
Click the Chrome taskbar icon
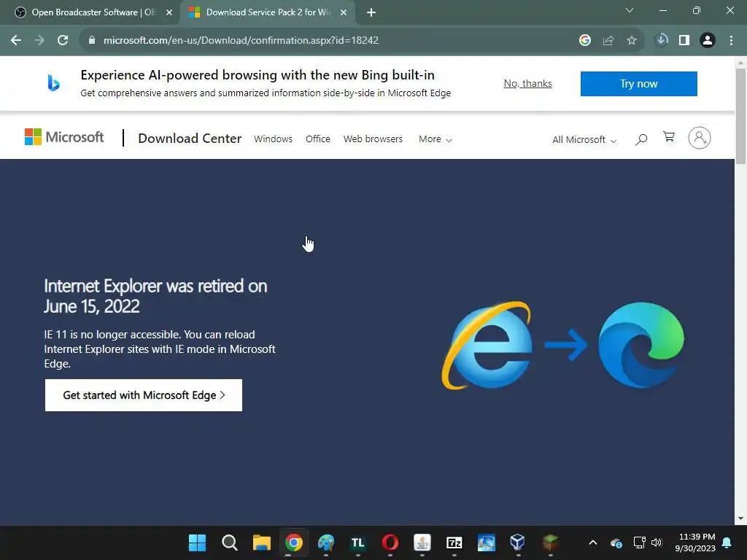click(x=294, y=542)
